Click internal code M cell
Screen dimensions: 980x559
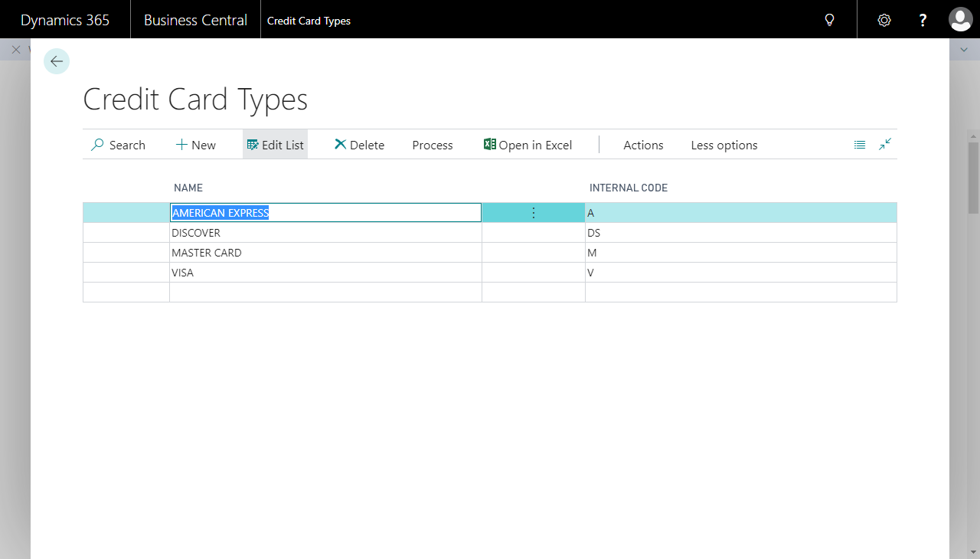click(x=741, y=253)
